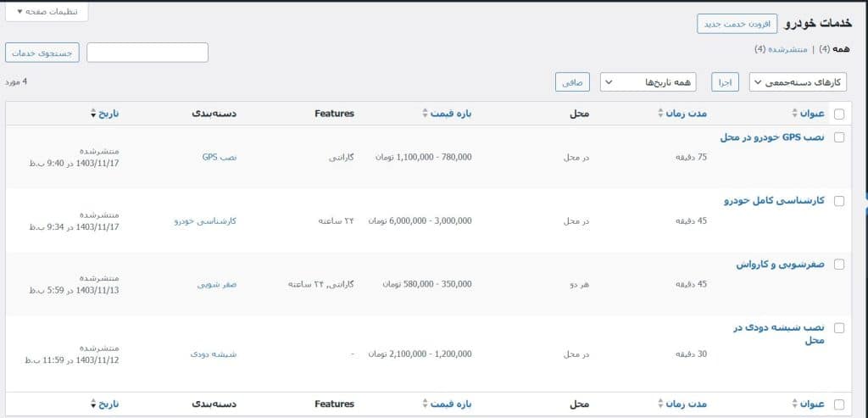
Task: Click the افزودن خدمت جدید button
Action: click(x=737, y=25)
